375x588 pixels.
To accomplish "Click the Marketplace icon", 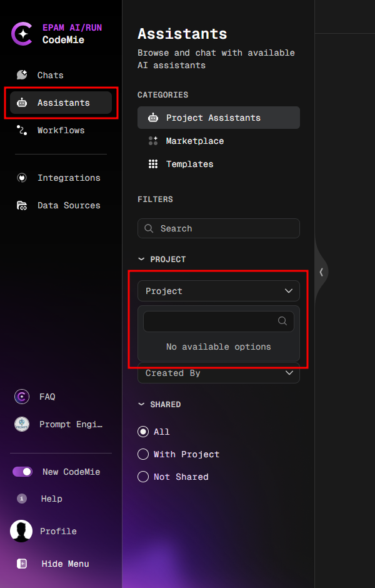I will click(153, 141).
